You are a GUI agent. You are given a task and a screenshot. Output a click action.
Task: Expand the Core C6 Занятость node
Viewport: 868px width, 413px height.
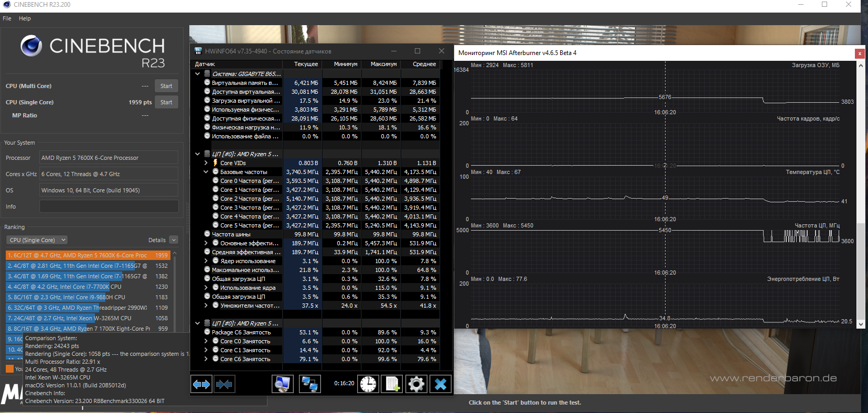pyautogui.click(x=206, y=359)
